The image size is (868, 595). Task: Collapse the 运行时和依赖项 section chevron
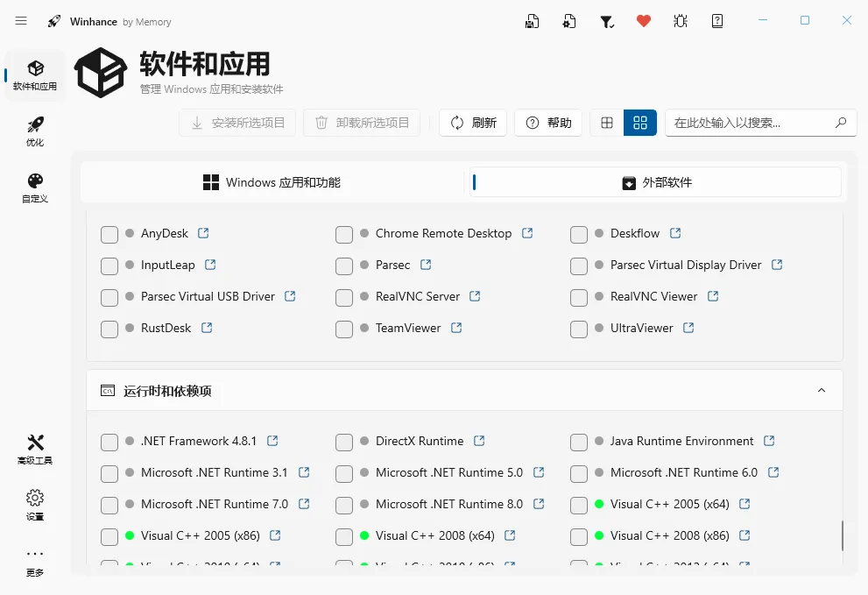point(822,390)
